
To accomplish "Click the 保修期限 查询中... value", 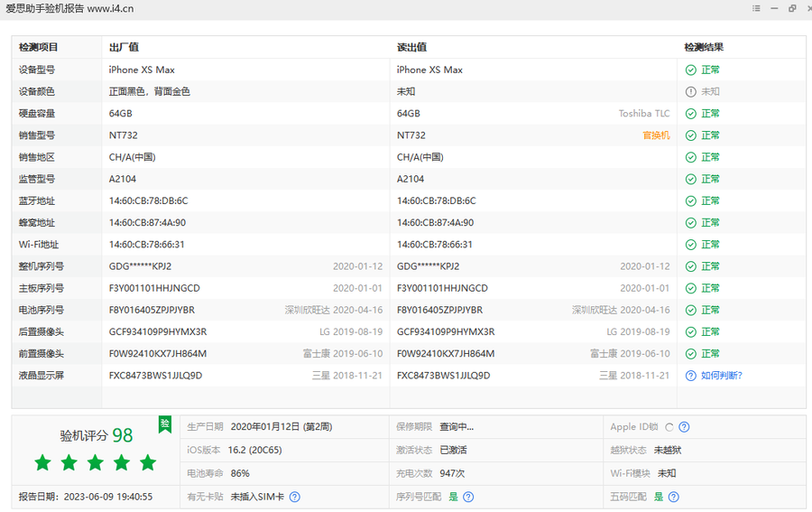I will 457,427.
